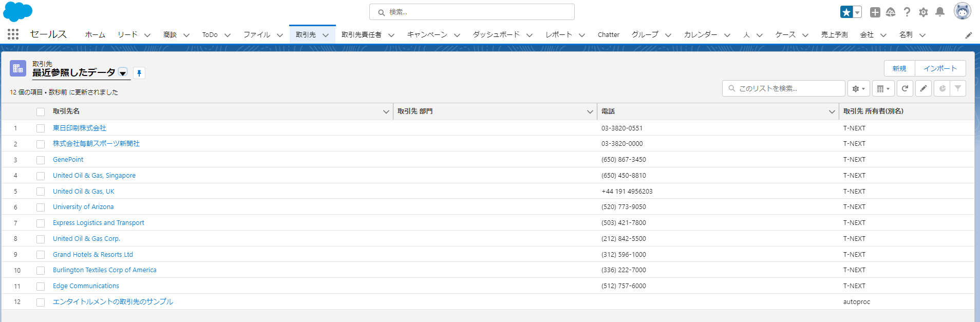Screen dimensions: 980x322
Task: Check the row for 東日印刷株式会社
Action: tap(41, 128)
